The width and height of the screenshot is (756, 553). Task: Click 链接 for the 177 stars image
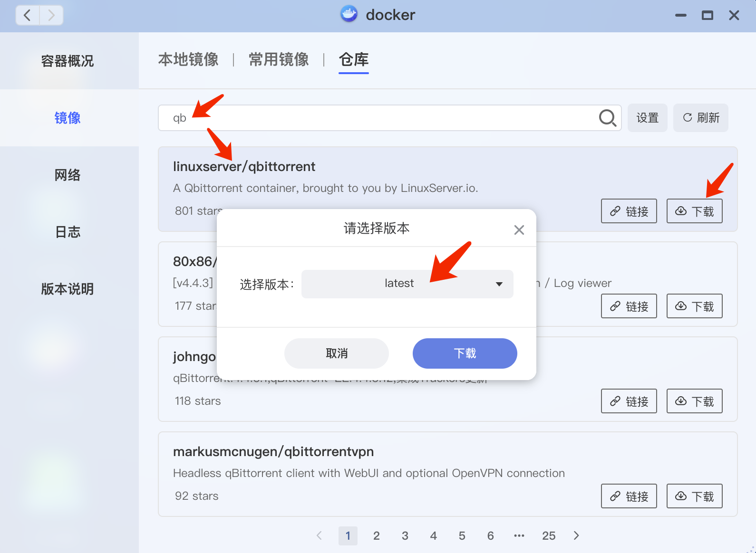coord(629,306)
